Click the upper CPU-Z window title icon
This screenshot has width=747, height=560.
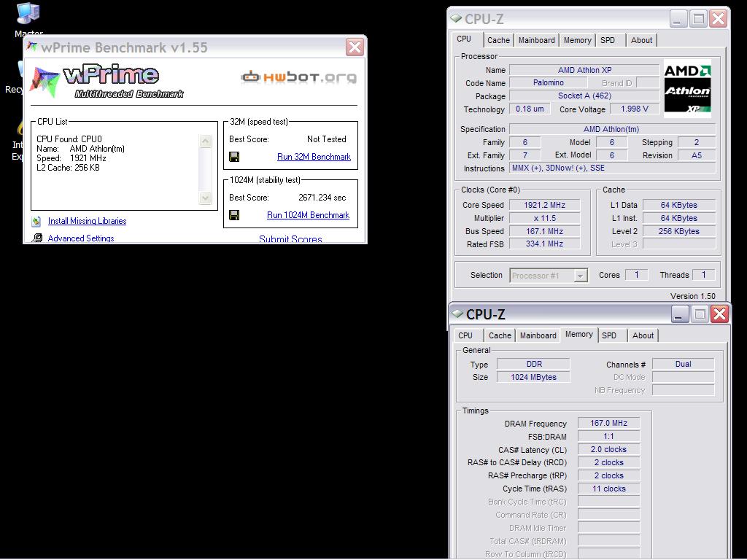[x=456, y=18]
